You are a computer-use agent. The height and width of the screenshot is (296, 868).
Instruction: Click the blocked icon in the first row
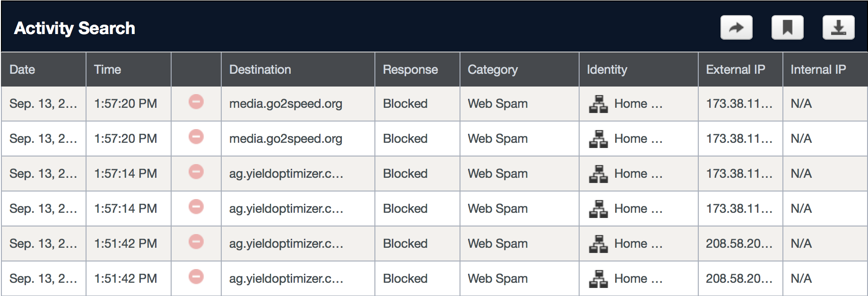point(196,102)
